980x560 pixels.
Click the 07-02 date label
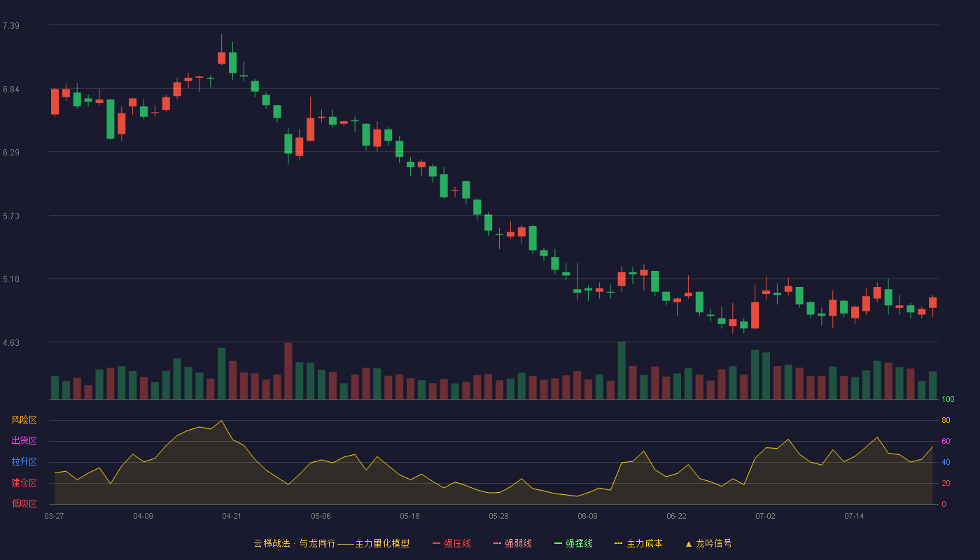pos(765,516)
